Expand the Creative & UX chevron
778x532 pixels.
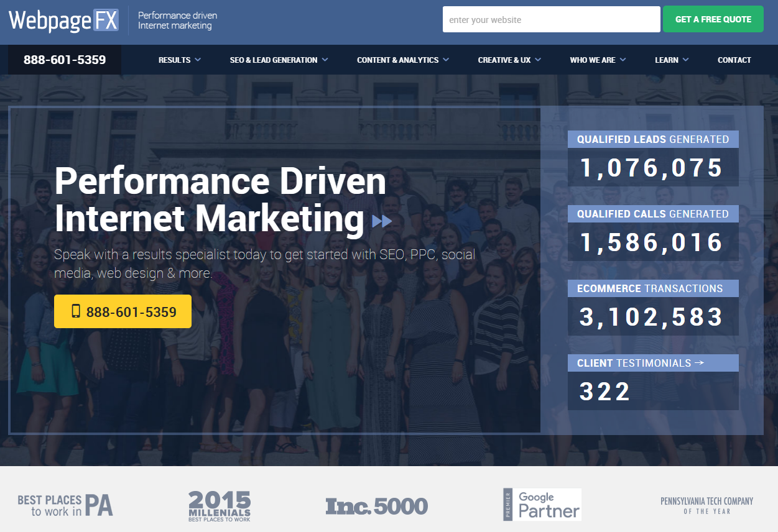coord(538,60)
